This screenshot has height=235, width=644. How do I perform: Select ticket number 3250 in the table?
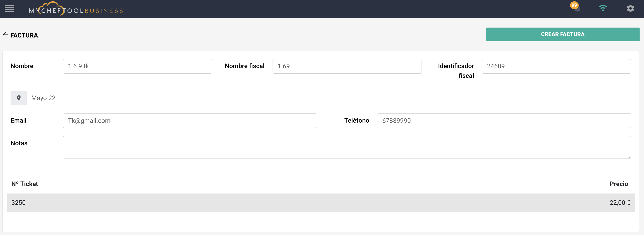[x=19, y=203]
